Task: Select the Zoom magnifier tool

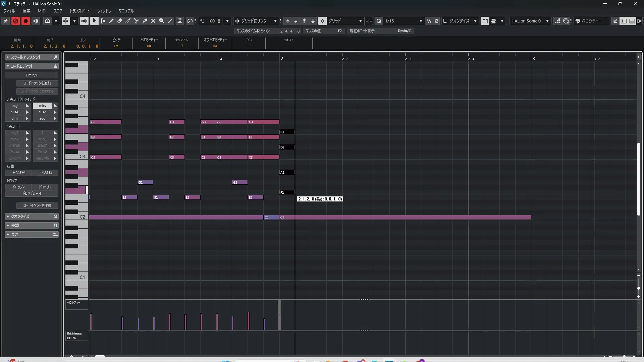Action: pos(162,21)
